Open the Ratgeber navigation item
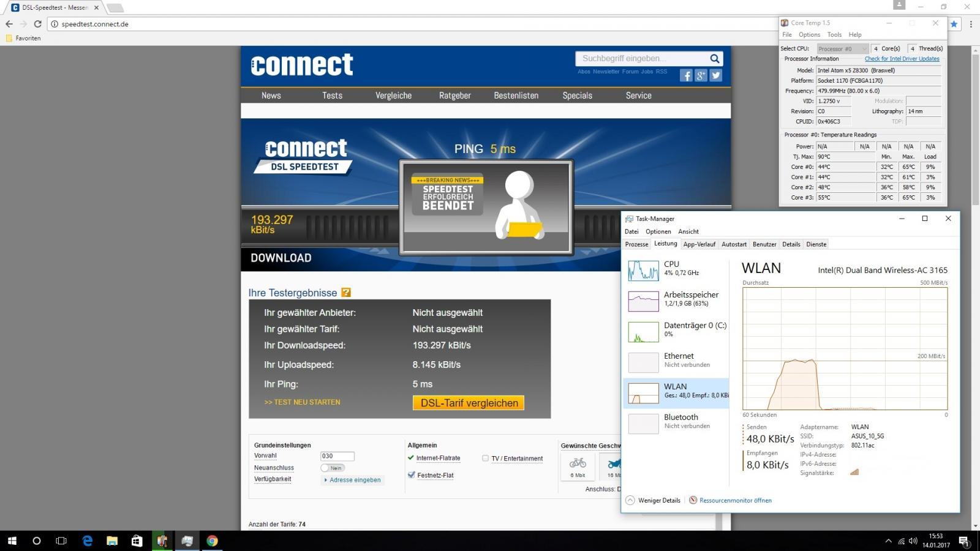This screenshot has width=980, height=551. point(455,96)
